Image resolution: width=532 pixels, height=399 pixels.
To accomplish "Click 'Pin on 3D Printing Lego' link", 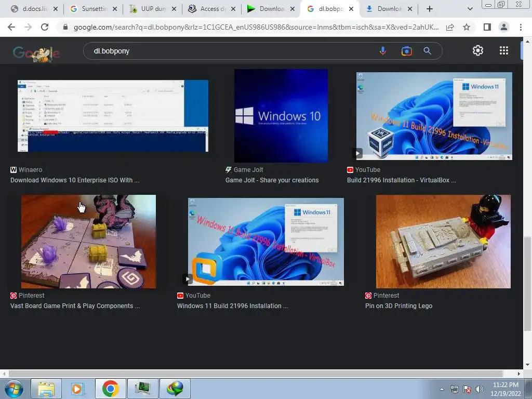I will pos(398,305).
